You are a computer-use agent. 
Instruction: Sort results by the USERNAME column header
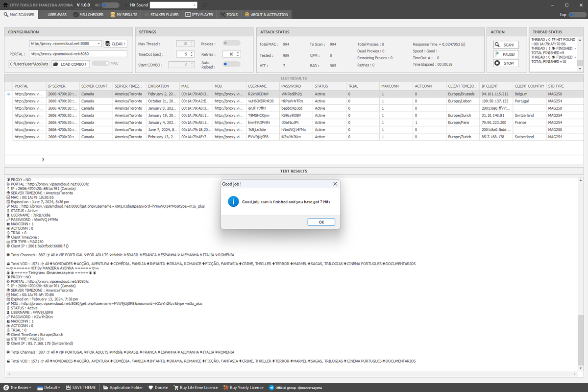pyautogui.click(x=263, y=86)
